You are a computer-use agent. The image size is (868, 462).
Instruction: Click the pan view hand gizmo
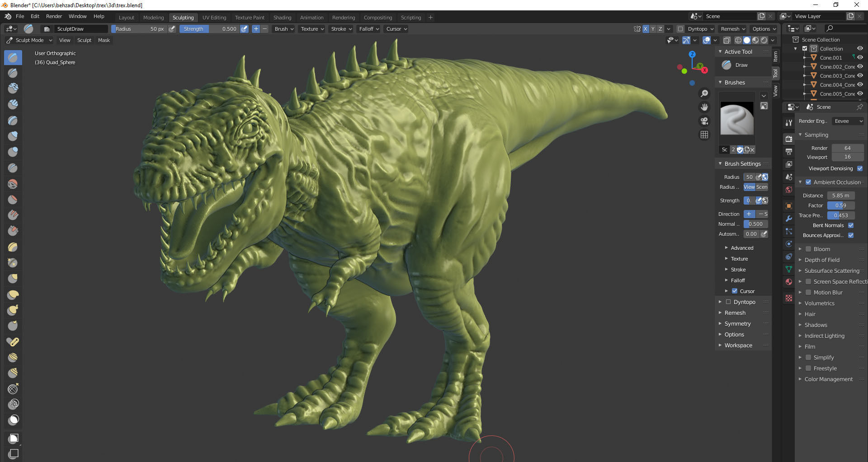click(x=704, y=107)
